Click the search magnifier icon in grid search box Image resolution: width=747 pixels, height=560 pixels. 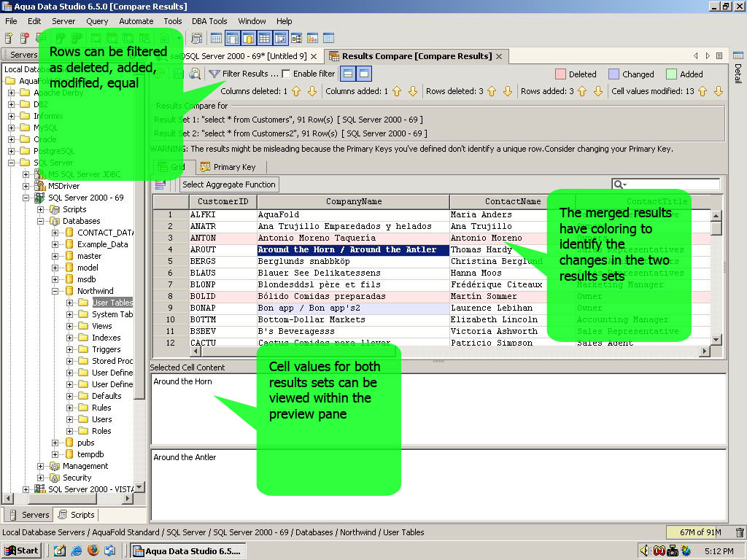tap(619, 184)
